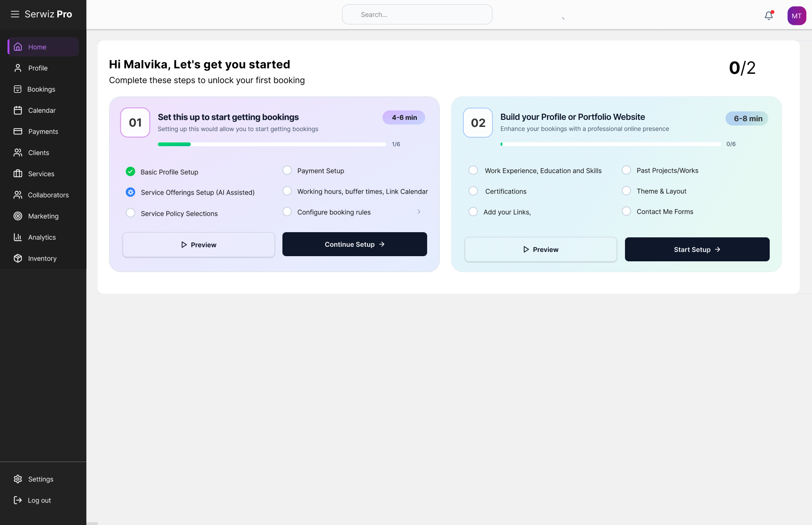Expand the Configure booking rules chevron
812x525 pixels.
pyautogui.click(x=419, y=212)
